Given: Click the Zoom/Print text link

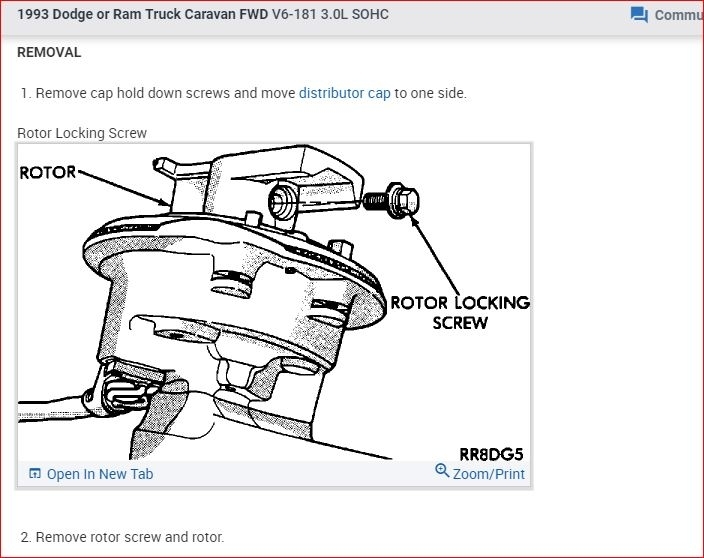Looking at the screenshot, I should [x=488, y=474].
